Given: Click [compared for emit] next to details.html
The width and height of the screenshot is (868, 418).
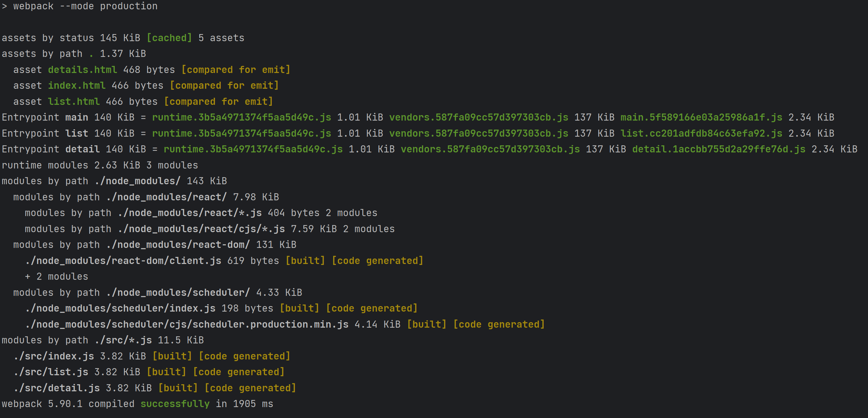Looking at the screenshot, I should tap(236, 70).
